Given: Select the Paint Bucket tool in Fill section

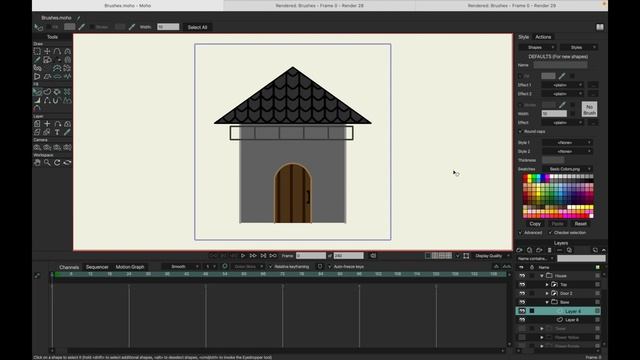Looking at the screenshot, I should (57, 92).
